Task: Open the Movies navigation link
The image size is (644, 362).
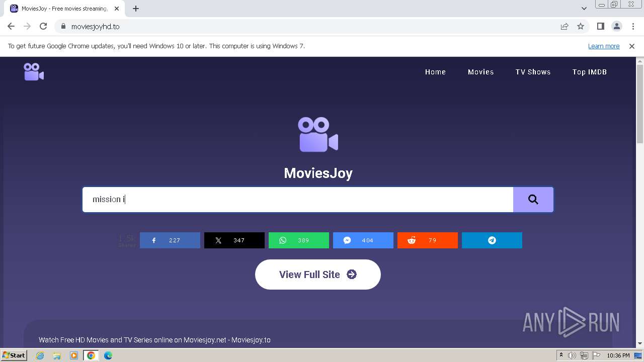Action: pyautogui.click(x=480, y=72)
